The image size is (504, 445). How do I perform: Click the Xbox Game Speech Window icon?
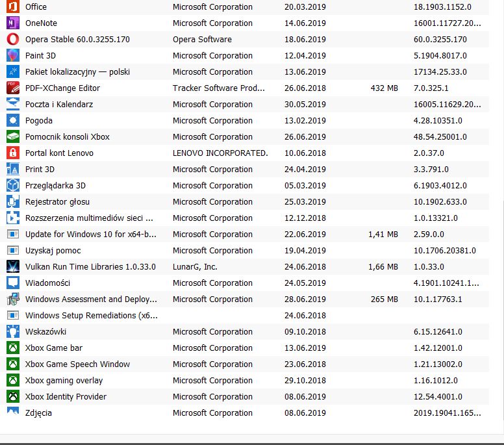click(13, 364)
